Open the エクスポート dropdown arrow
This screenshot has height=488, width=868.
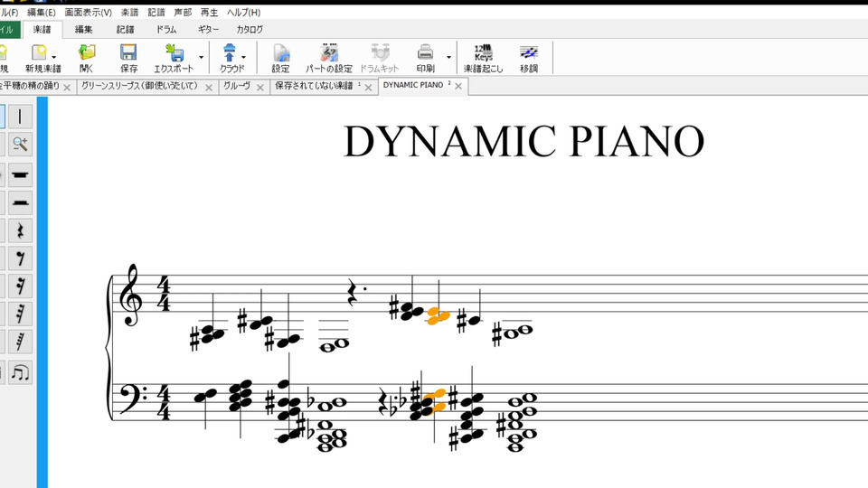click(x=201, y=58)
